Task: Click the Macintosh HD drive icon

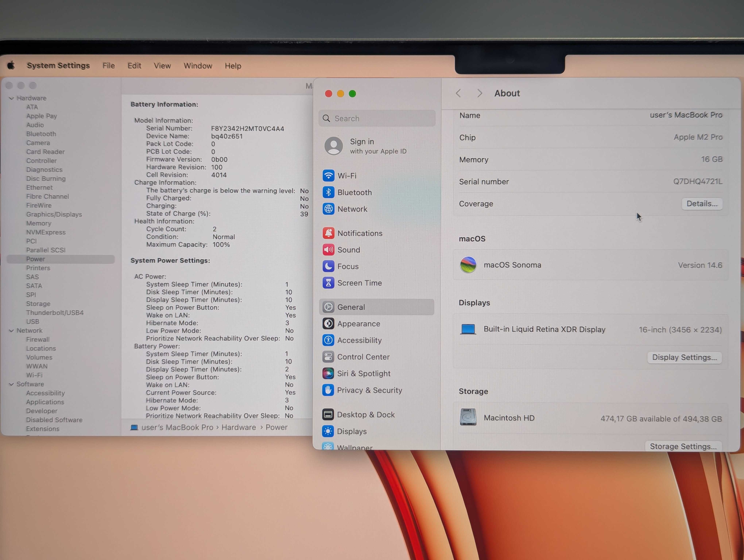Action: pyautogui.click(x=468, y=417)
